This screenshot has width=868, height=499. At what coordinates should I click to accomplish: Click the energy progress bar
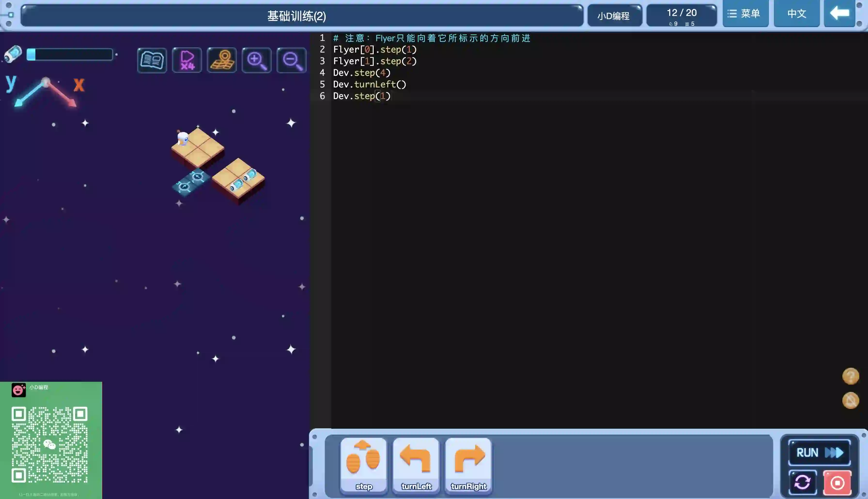click(70, 55)
